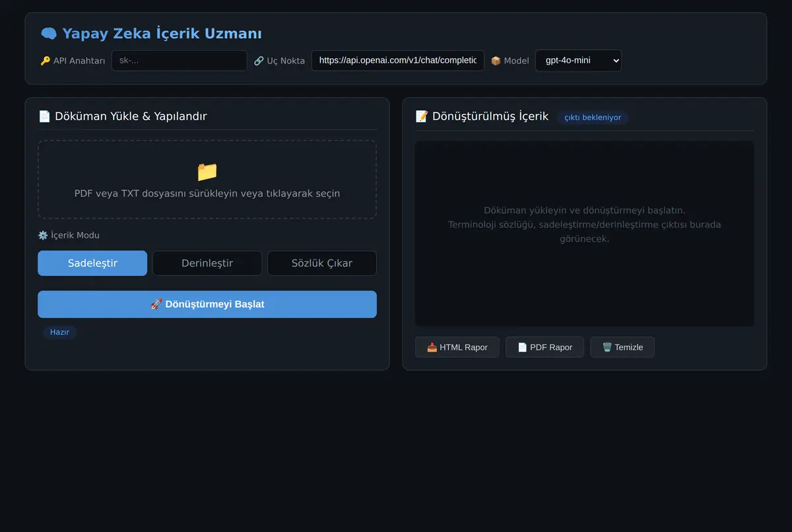Click the folder icon in upload area
792x532 pixels.
tap(207, 172)
